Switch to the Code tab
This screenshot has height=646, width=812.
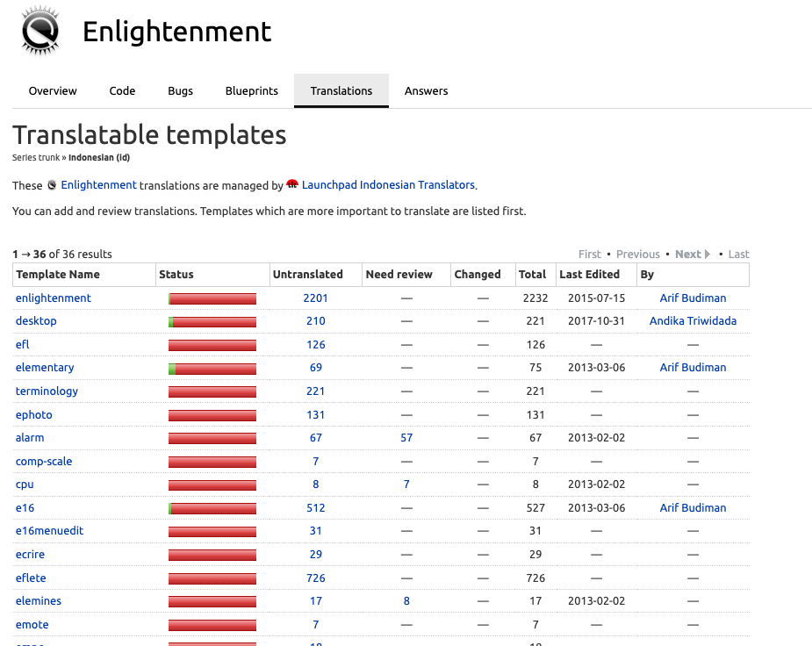122,91
